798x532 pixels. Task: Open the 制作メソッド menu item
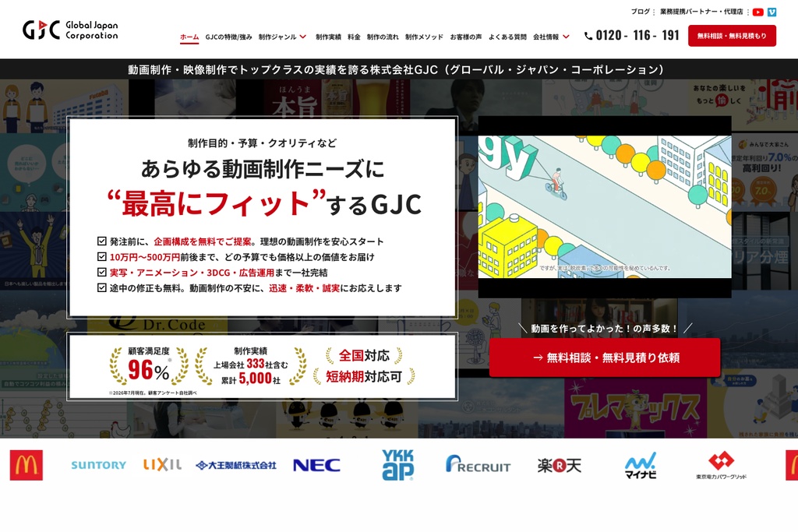(424, 37)
